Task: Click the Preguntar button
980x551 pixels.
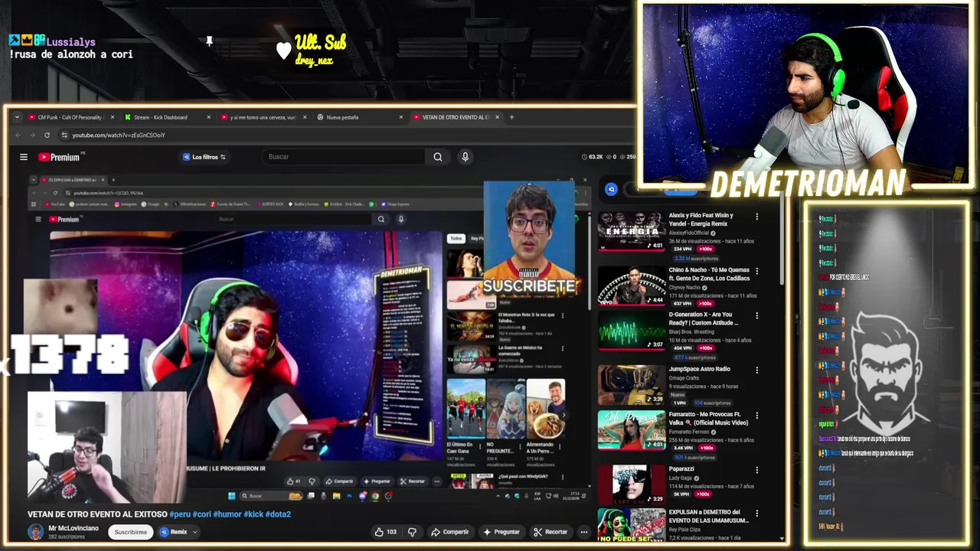Action: click(x=501, y=532)
